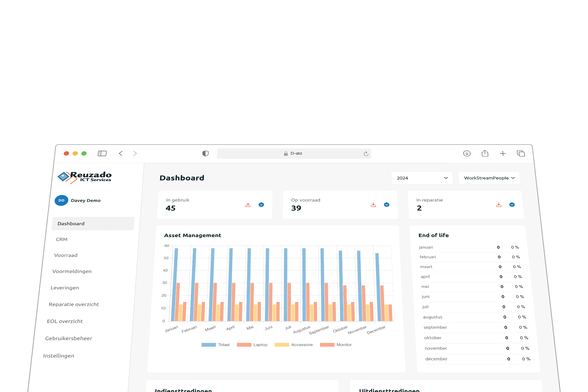Click the DD user avatar
This screenshot has height=392, width=588.
coord(61,200)
